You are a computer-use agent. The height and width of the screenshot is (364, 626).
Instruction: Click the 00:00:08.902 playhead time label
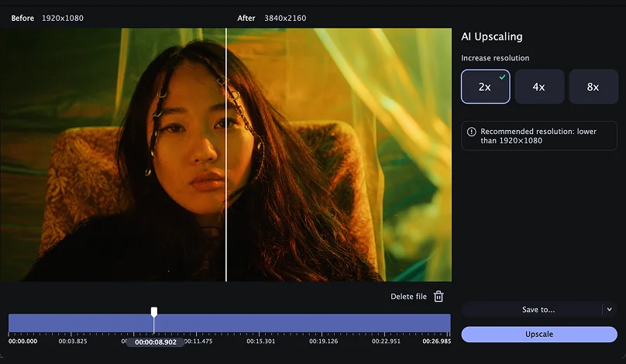point(155,342)
